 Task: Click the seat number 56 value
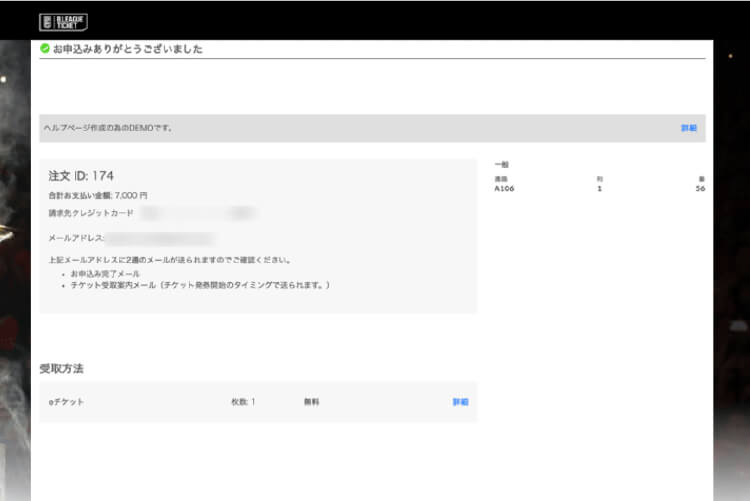coord(700,189)
